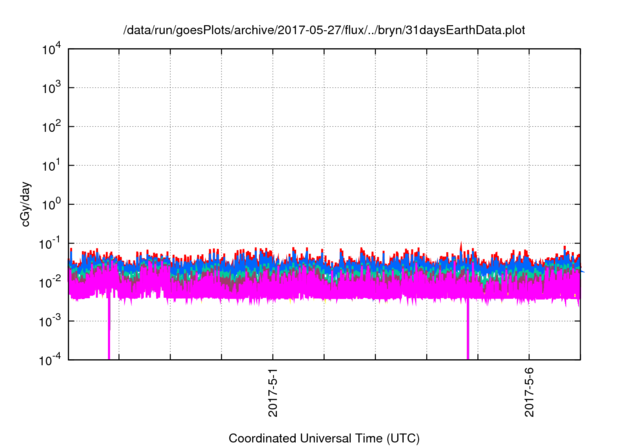640x448 pixels.
Task: Click the 10^-4 y-axis tick label
Action: [x=51, y=360]
